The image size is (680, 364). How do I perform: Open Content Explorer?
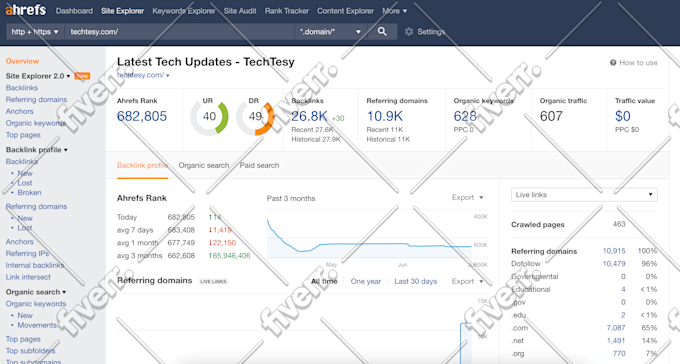[345, 11]
